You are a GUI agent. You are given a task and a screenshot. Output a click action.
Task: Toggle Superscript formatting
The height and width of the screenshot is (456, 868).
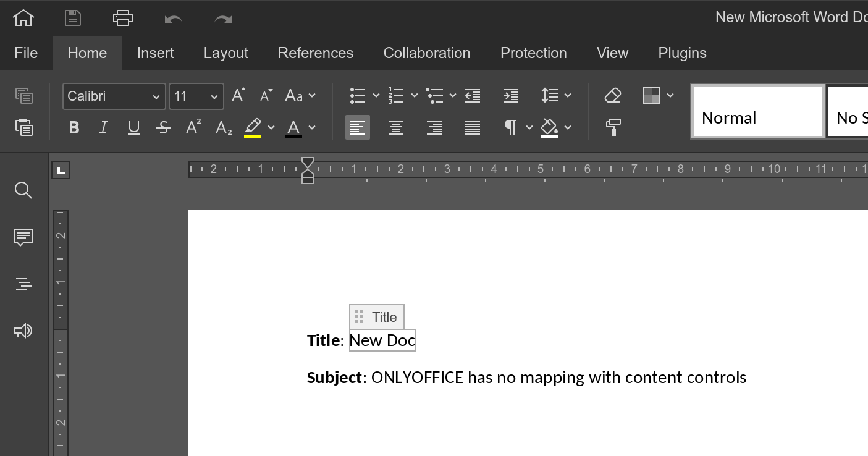193,127
